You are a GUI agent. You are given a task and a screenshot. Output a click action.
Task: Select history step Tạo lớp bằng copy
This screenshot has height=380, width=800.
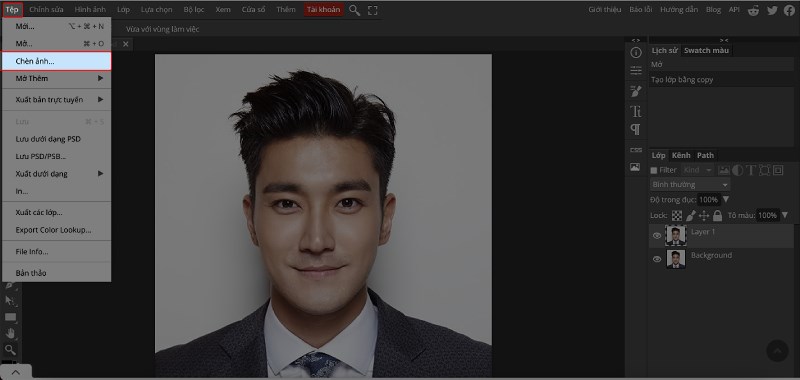coord(721,80)
